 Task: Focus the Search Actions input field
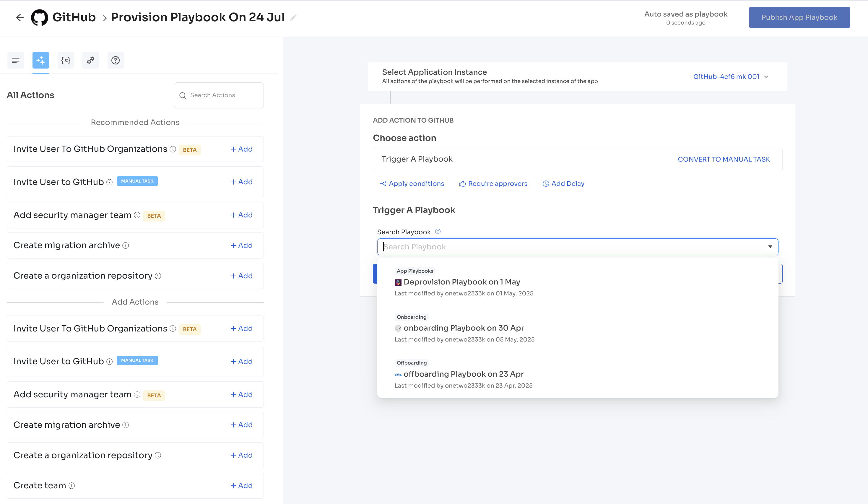point(219,95)
